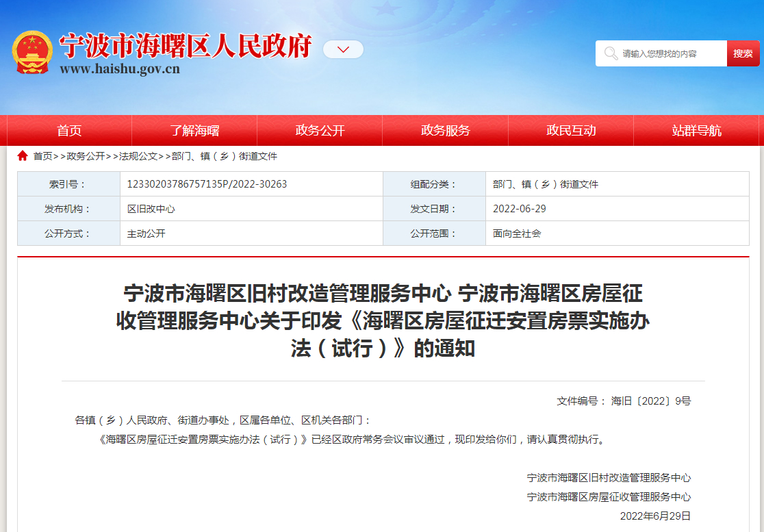Screen dimensions: 764x532
Task: Expand the dropdown chevron beside site title
Action: 343,49
